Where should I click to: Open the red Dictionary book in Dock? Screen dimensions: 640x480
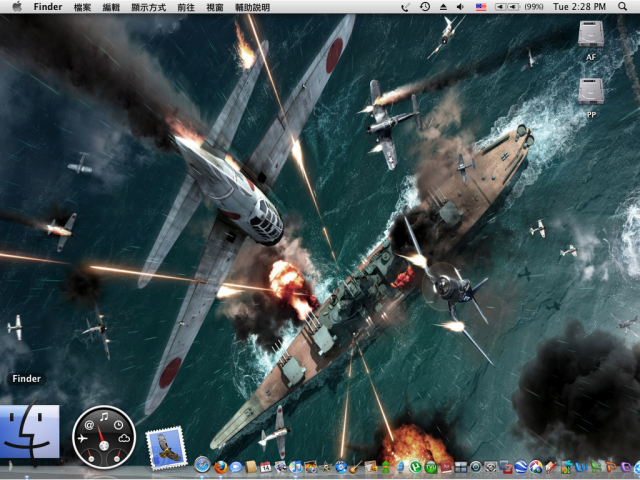click(x=446, y=467)
